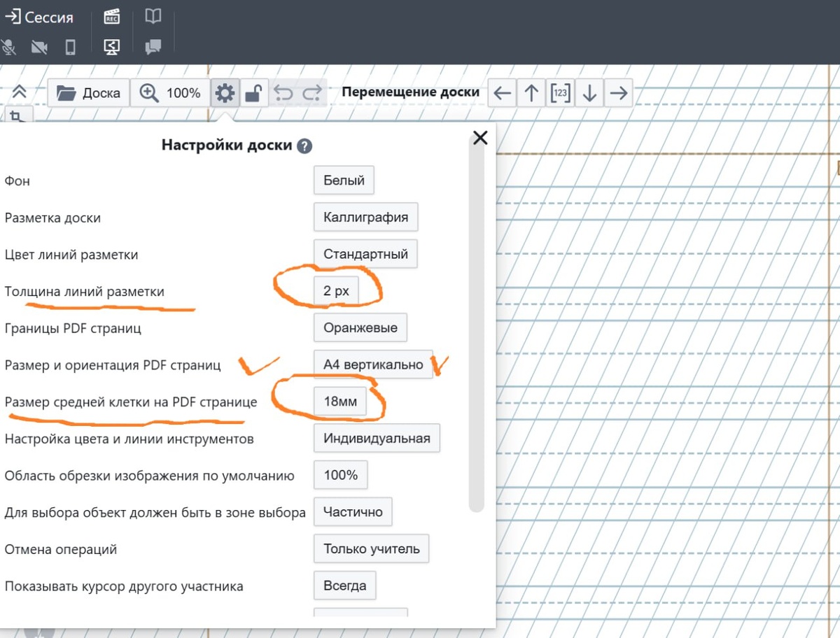The height and width of the screenshot is (638, 840).
Task: Start session recording with REC icon
Action: pyautogui.click(x=111, y=17)
